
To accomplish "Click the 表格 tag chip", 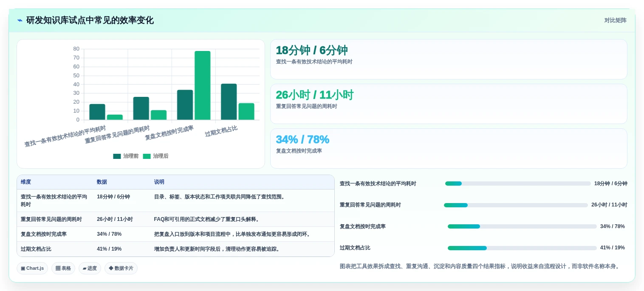I will pyautogui.click(x=63, y=268).
